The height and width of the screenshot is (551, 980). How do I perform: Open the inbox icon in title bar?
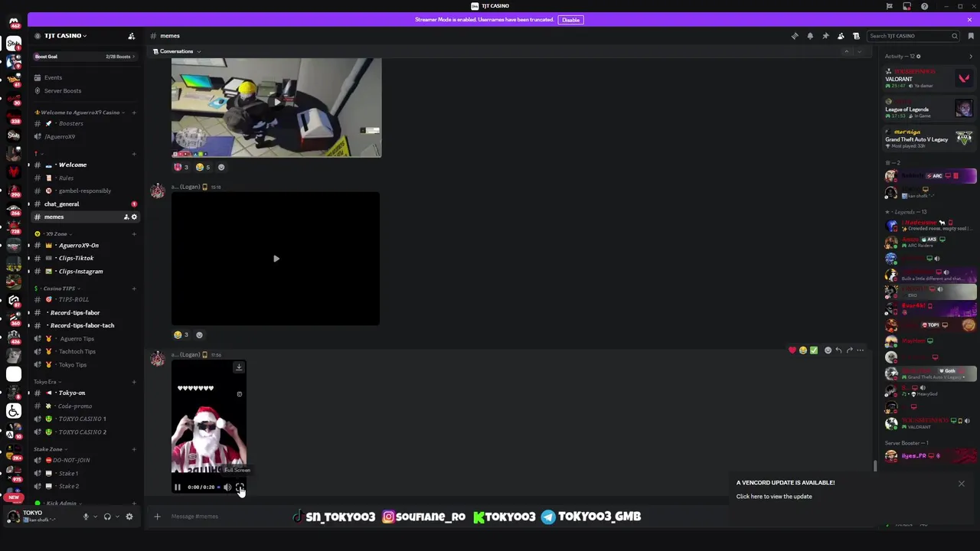pos(906,6)
